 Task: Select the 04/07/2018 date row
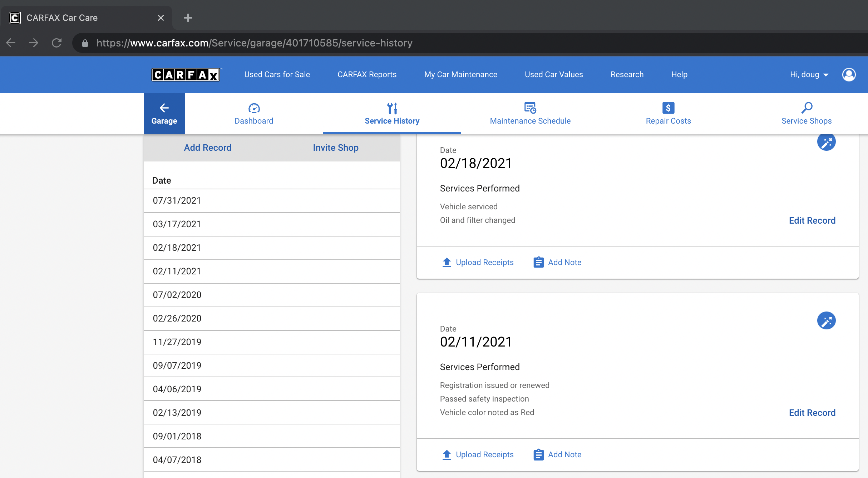[x=272, y=460]
